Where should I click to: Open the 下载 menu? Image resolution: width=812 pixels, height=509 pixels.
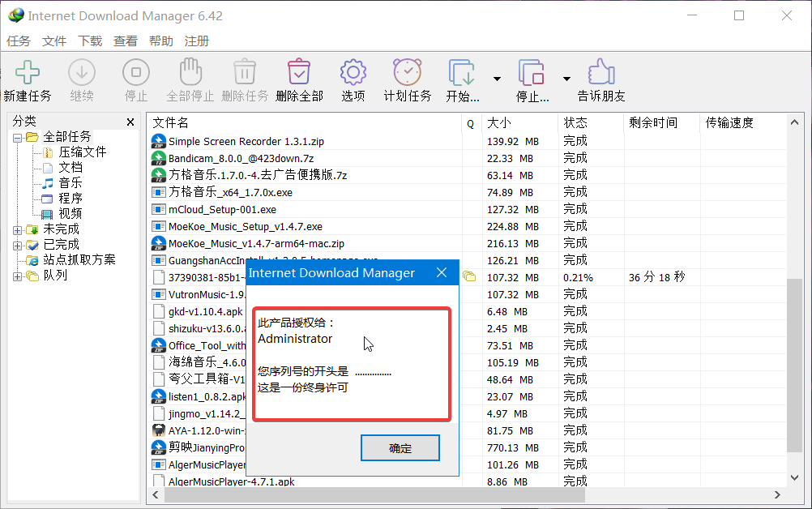[89, 41]
